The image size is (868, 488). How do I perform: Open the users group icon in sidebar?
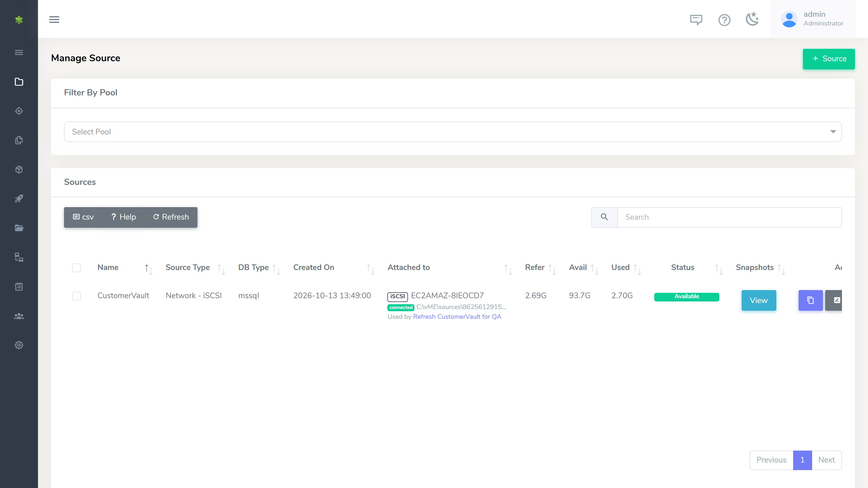19,316
